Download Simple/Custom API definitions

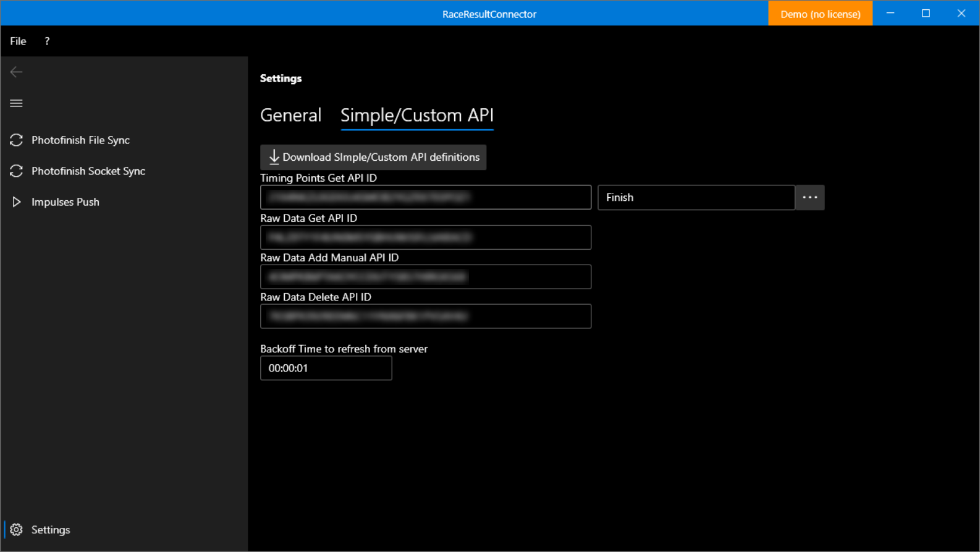click(373, 157)
